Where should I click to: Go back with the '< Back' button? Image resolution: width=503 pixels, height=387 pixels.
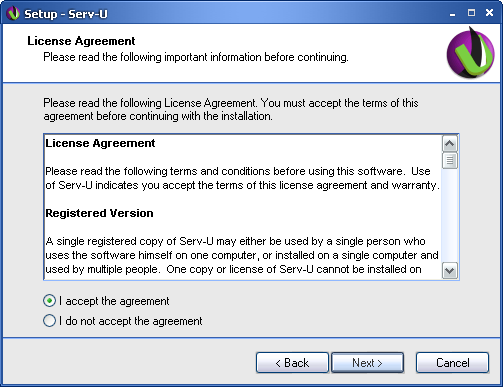[x=292, y=363]
